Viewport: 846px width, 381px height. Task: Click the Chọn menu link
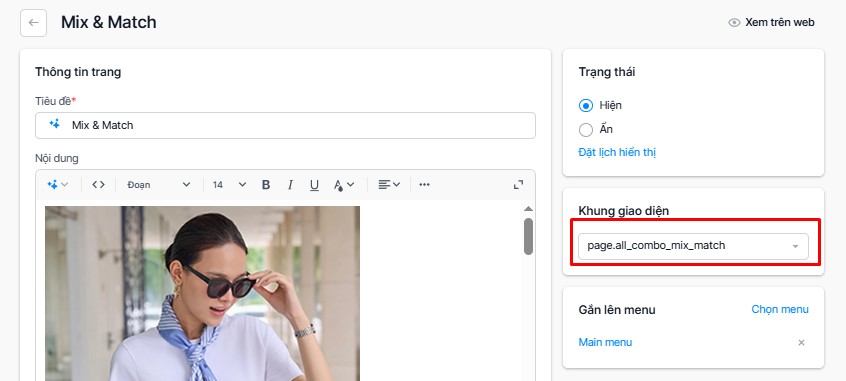780,309
